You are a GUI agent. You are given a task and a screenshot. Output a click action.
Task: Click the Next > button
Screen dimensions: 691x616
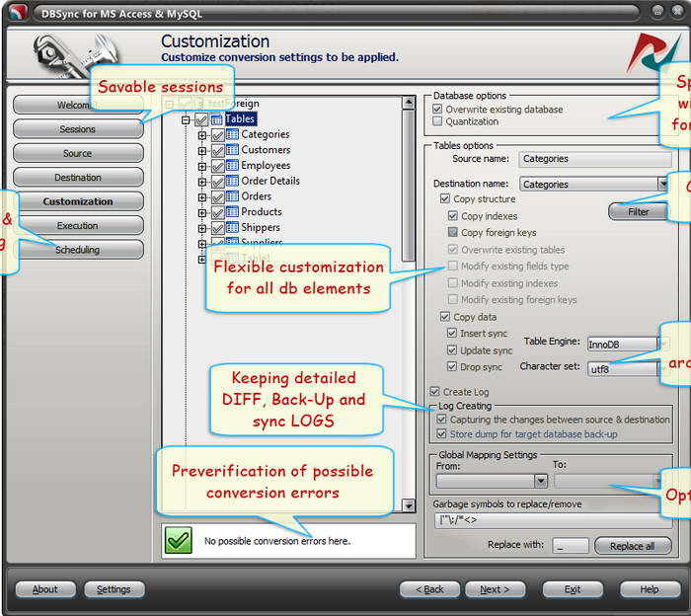tap(495, 589)
